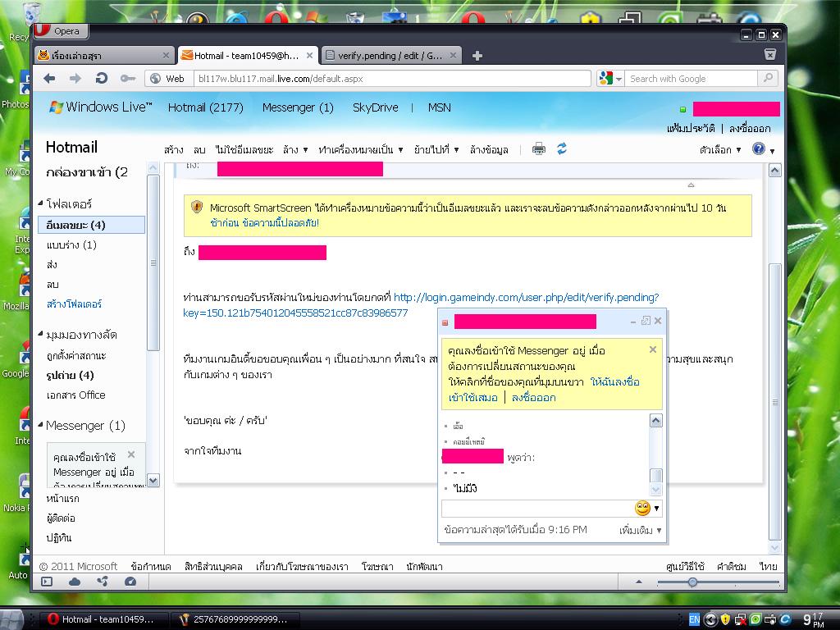Toggle Opera Turbo speedometer icon
Screen dimensions: 840x630
coord(130,582)
